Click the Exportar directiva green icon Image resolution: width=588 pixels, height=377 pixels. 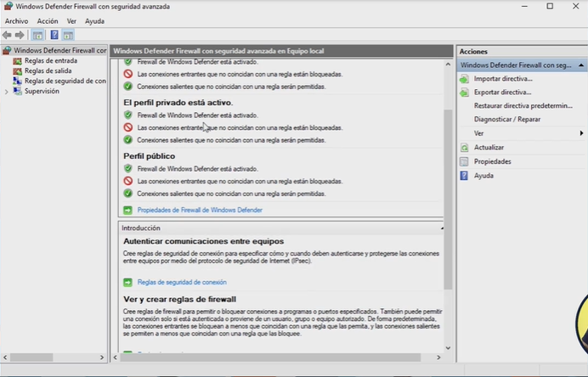tap(464, 93)
